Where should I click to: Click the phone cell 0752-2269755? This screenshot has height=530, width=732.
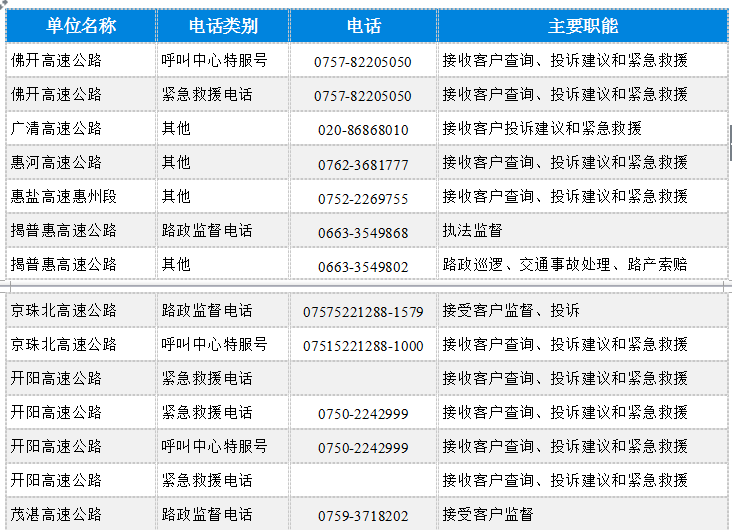point(363,199)
